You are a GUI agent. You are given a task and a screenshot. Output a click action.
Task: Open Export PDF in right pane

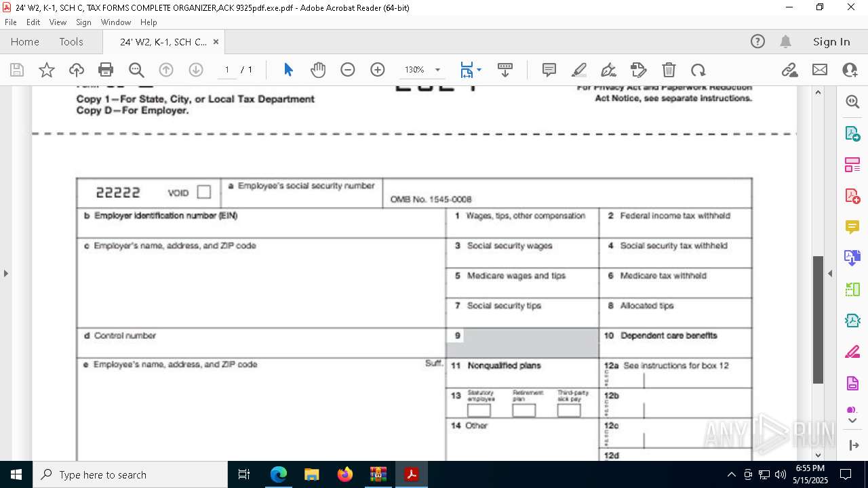click(x=852, y=134)
